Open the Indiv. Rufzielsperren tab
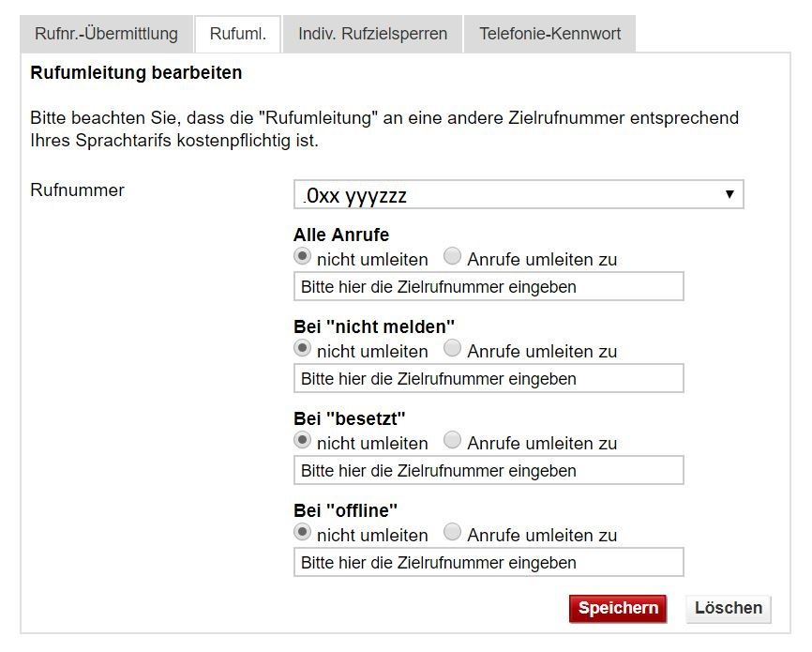The image size is (812, 652). tap(372, 33)
